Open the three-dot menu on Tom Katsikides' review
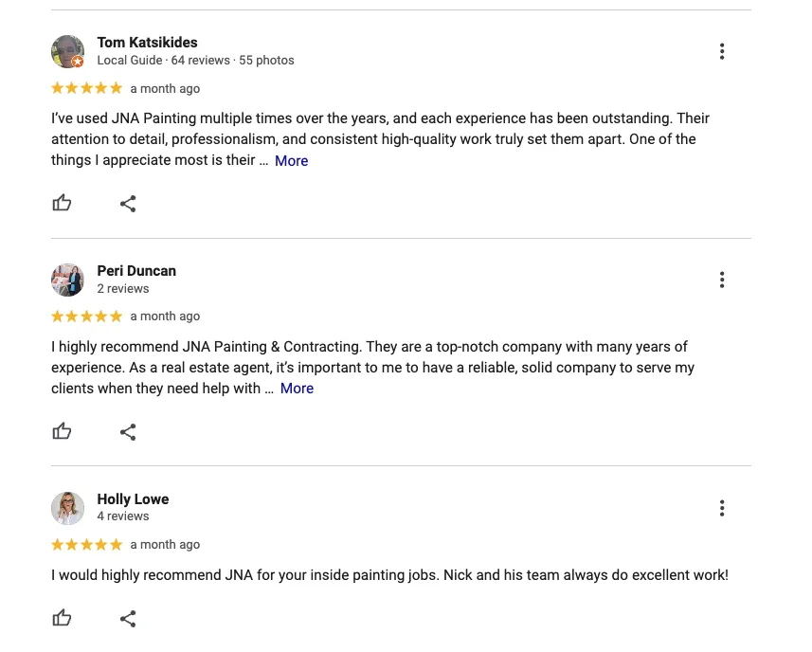812x652 pixels. click(x=722, y=51)
